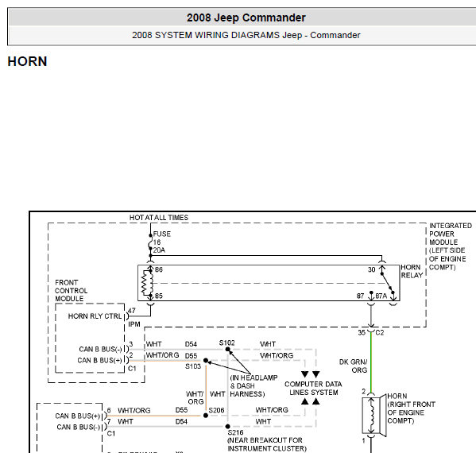Click the 'NEAR BREAKOUT FOR INSTRUMENT CLUSTER' note

click(267, 444)
